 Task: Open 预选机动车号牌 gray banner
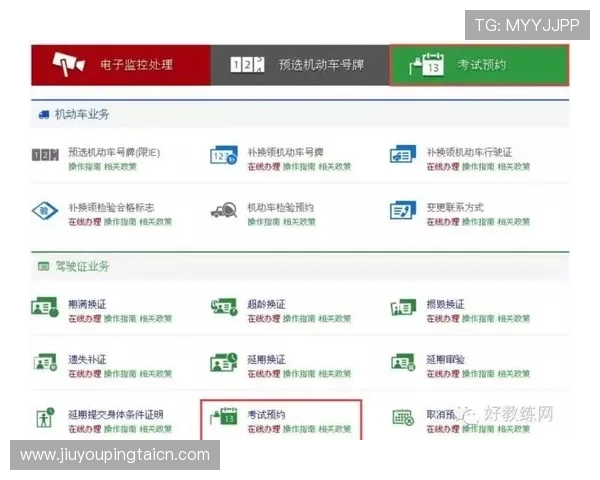[x=300, y=65]
